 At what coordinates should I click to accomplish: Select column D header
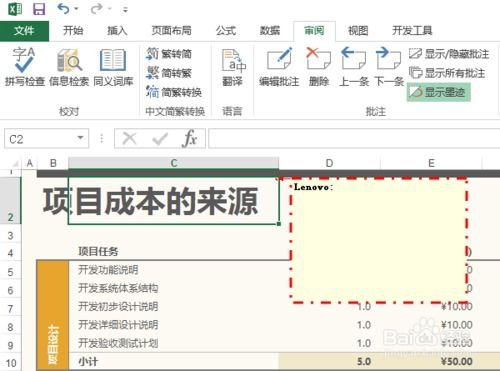pos(330,163)
